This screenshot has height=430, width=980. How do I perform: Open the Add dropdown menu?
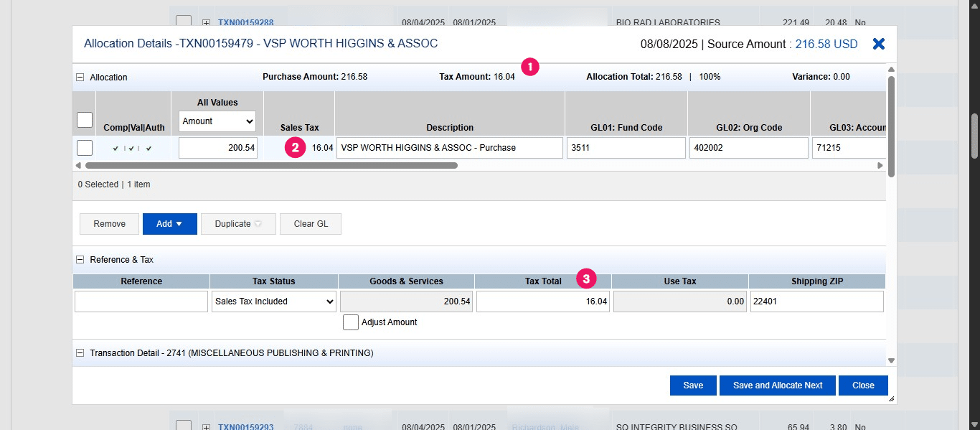pyautogui.click(x=169, y=223)
